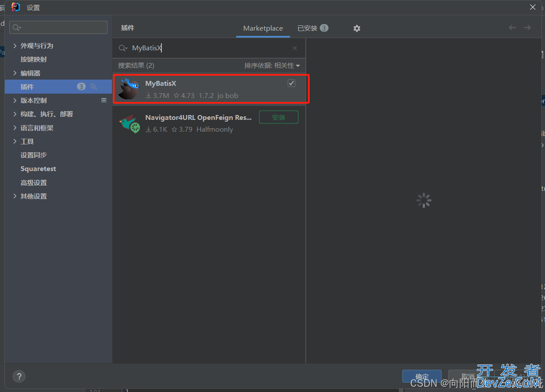Click the magnifier icon in the settings search box

pos(17,28)
